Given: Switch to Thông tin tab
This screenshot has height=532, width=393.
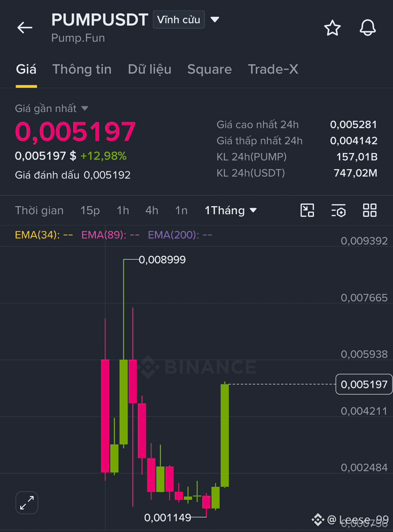Looking at the screenshot, I should pyautogui.click(x=82, y=69).
